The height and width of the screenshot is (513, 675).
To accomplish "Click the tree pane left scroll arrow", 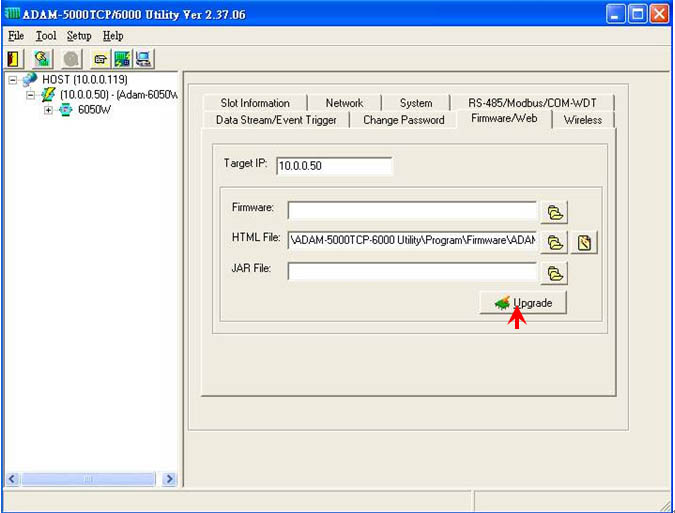I will (x=12, y=479).
